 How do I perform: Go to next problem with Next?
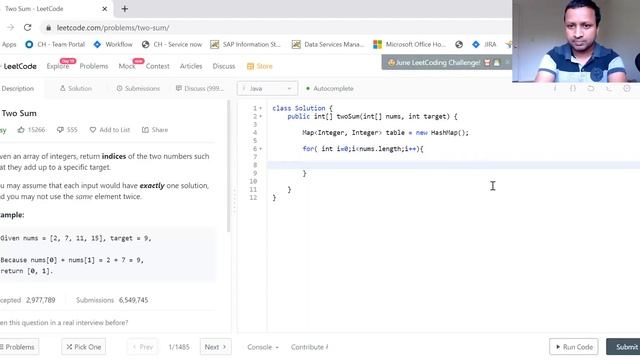(215, 347)
